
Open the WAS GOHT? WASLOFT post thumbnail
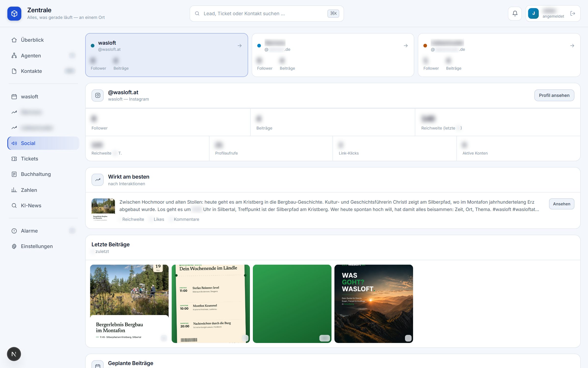coord(374,304)
